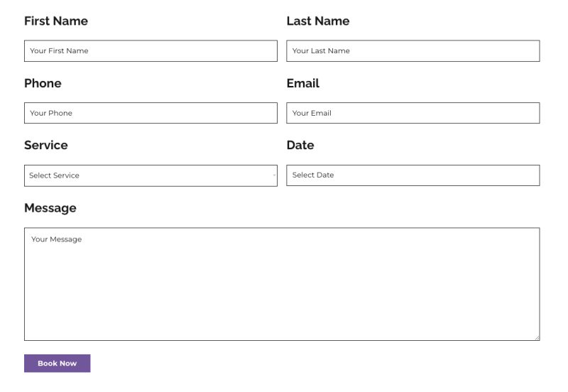Focus the Your Last Name input field
568x392 pixels.
point(413,51)
